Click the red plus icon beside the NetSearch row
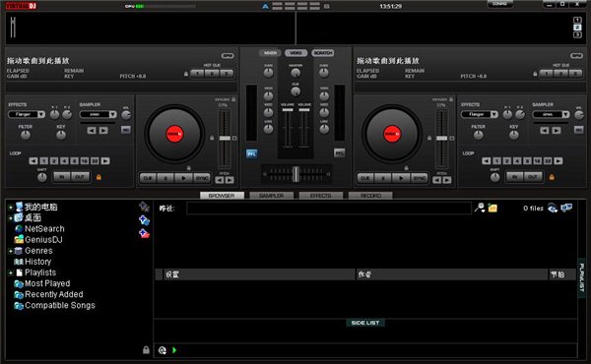 pos(144,234)
